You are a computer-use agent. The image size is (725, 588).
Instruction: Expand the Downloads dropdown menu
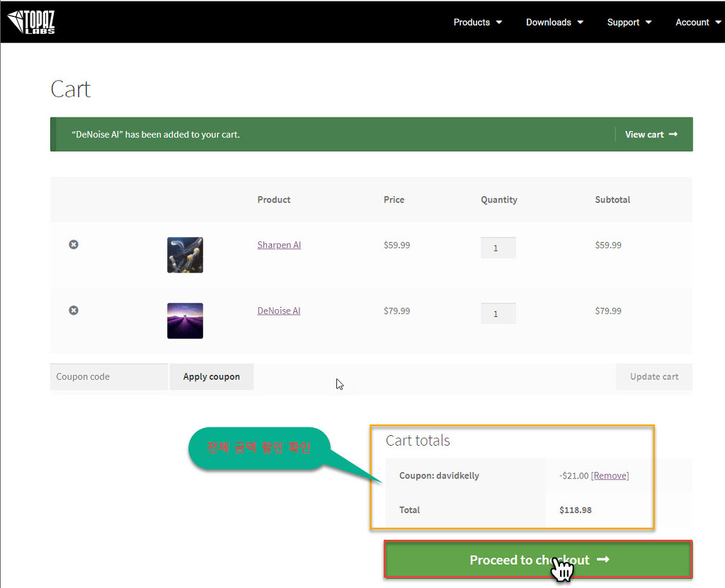click(554, 22)
